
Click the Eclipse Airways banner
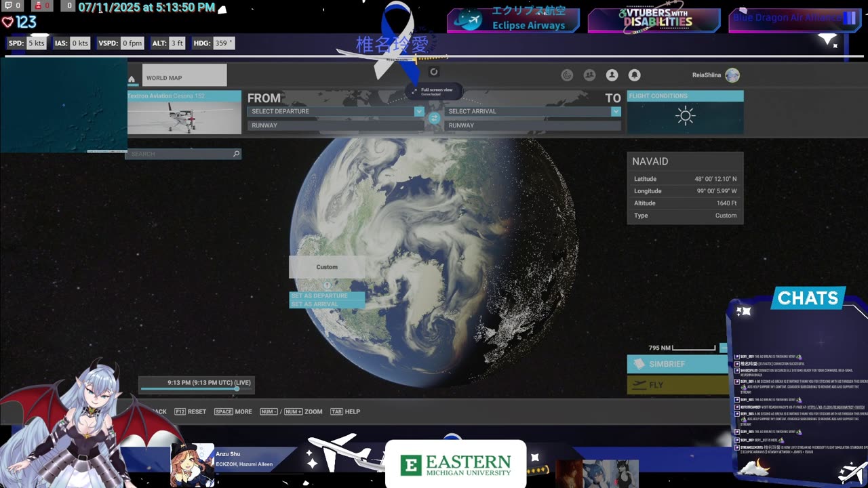(513, 20)
